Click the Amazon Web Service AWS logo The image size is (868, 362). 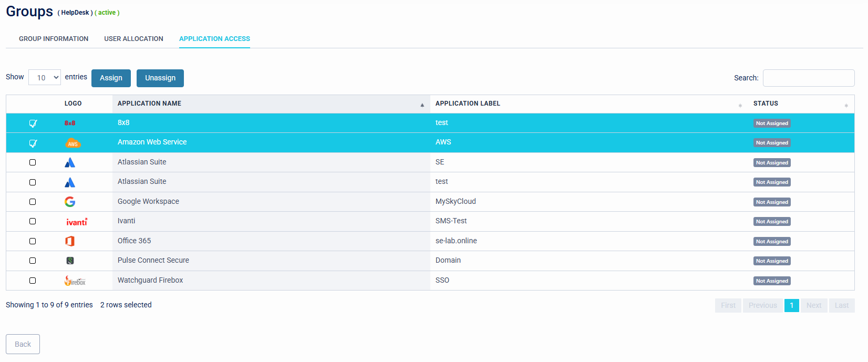(73, 143)
